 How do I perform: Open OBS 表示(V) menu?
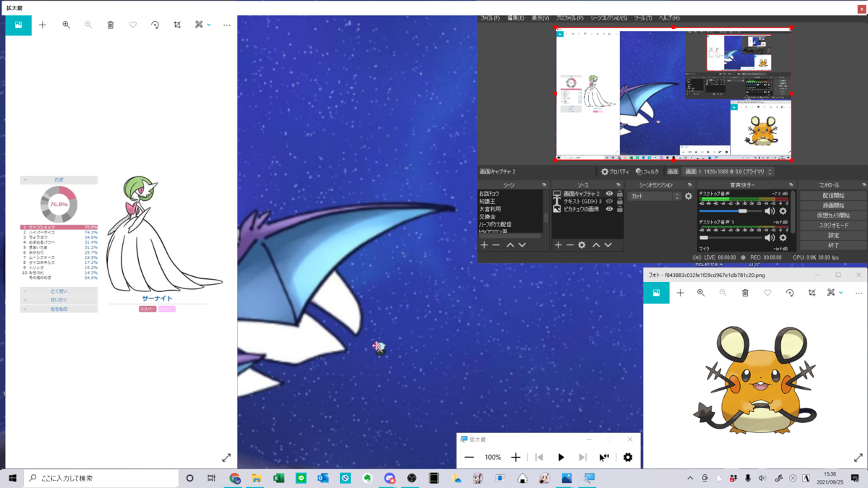point(540,18)
